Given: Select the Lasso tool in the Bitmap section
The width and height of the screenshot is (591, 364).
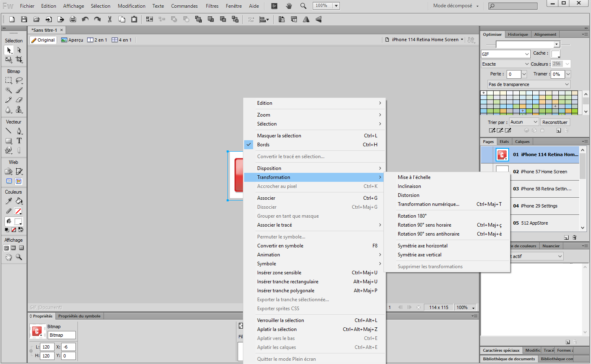Looking at the screenshot, I should click(x=19, y=80).
